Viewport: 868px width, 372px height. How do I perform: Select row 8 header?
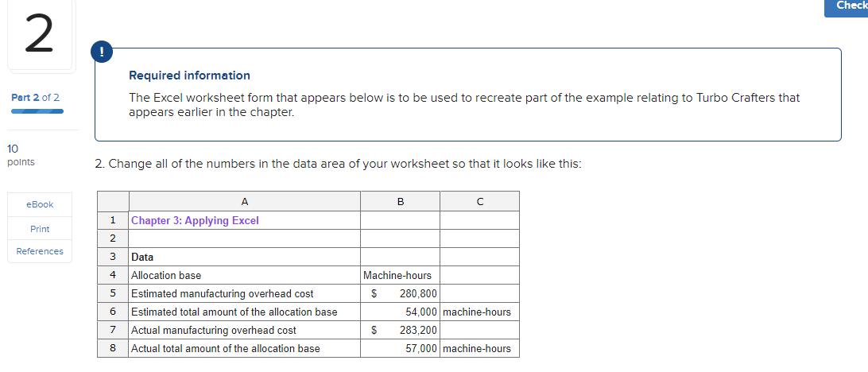(113, 348)
